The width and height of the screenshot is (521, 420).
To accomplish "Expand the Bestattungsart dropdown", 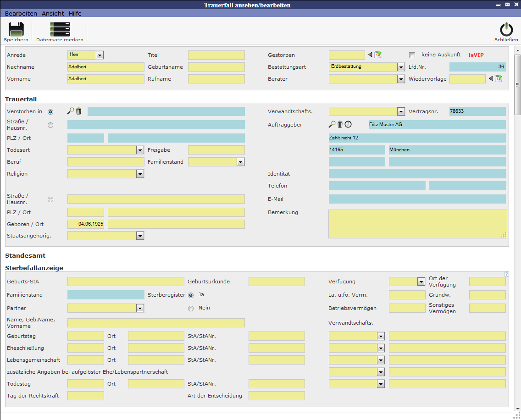I will click(x=401, y=67).
